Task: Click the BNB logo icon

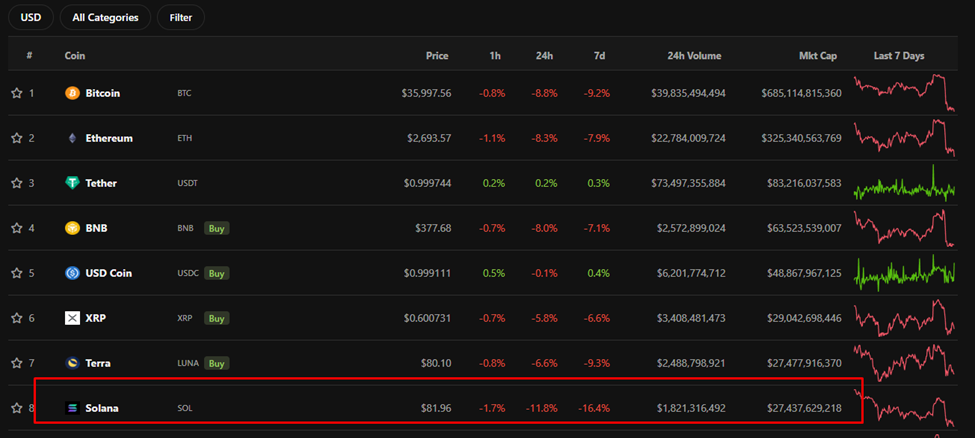Action: tap(72, 228)
